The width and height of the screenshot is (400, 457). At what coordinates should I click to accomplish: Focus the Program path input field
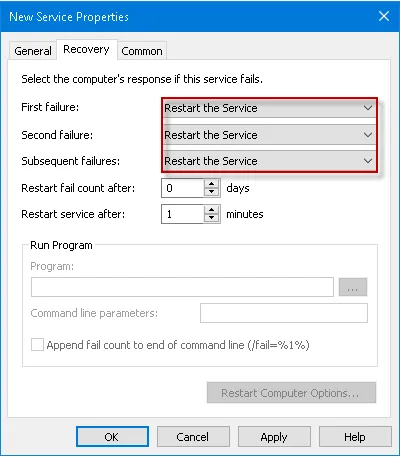coord(182,287)
